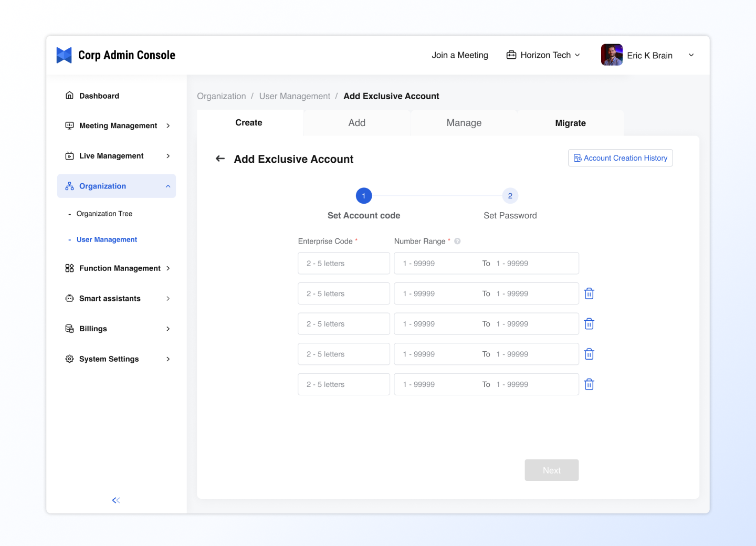Open Account Creation History

point(620,158)
